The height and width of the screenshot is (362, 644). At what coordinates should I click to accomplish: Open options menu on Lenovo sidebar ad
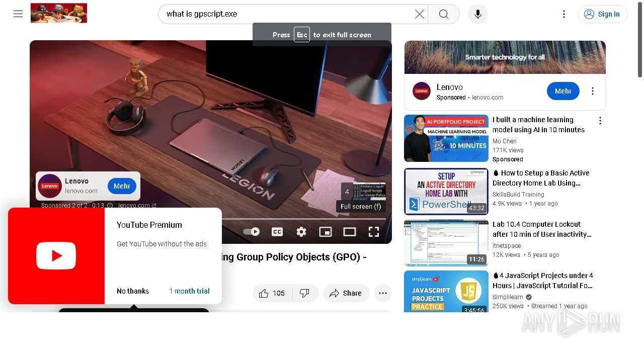pyautogui.click(x=593, y=91)
